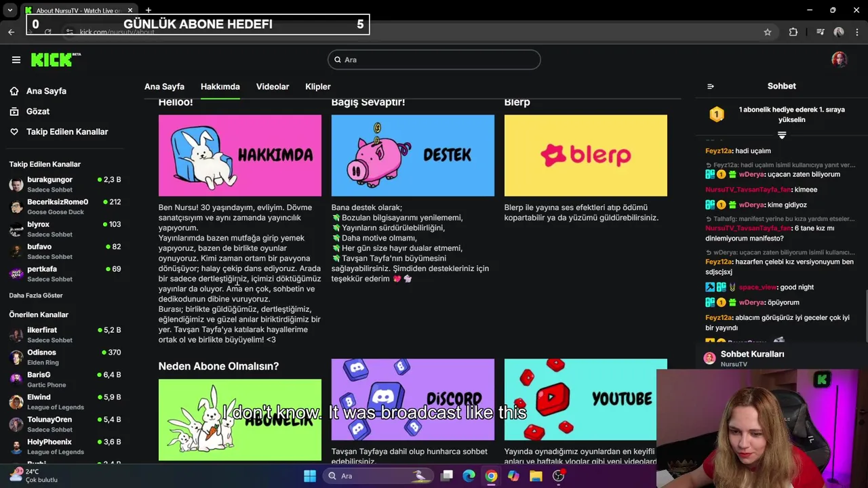This screenshot has height=488, width=868.
Task: Open the hamburger sidebar menu
Action: click(x=16, y=60)
